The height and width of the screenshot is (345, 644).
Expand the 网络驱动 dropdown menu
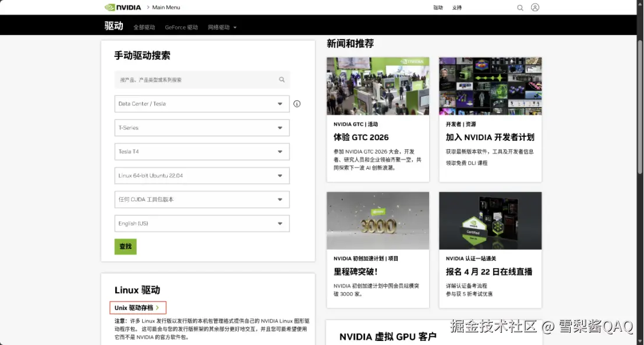[222, 27]
